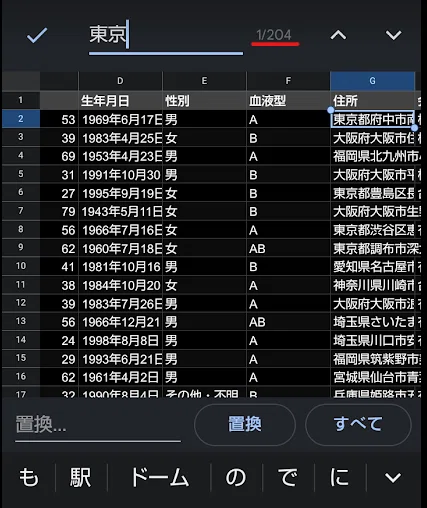Select age cell 53 in row 2
Viewport: 427px width, 508px height.
(x=59, y=119)
